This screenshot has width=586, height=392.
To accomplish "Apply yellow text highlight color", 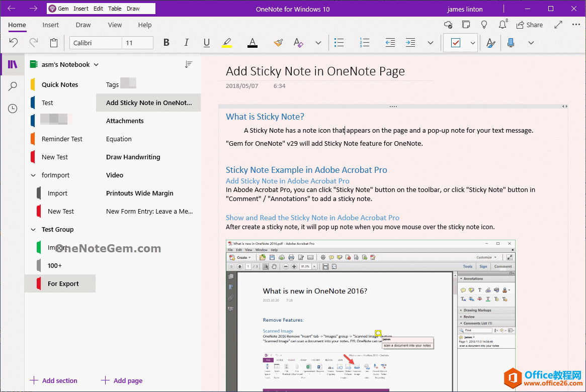I will [x=227, y=43].
